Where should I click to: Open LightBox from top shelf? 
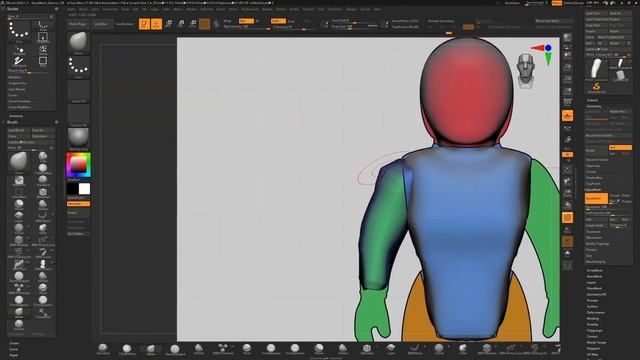(101, 24)
